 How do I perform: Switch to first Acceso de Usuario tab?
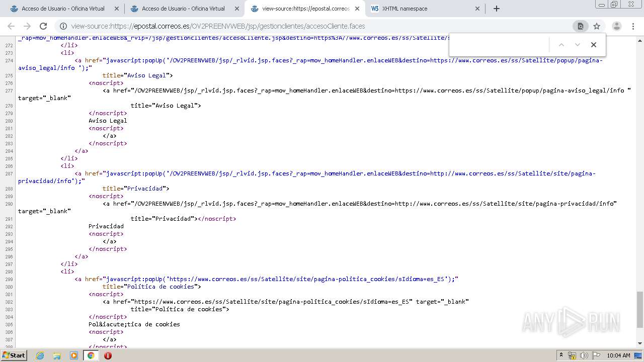tap(63, 9)
